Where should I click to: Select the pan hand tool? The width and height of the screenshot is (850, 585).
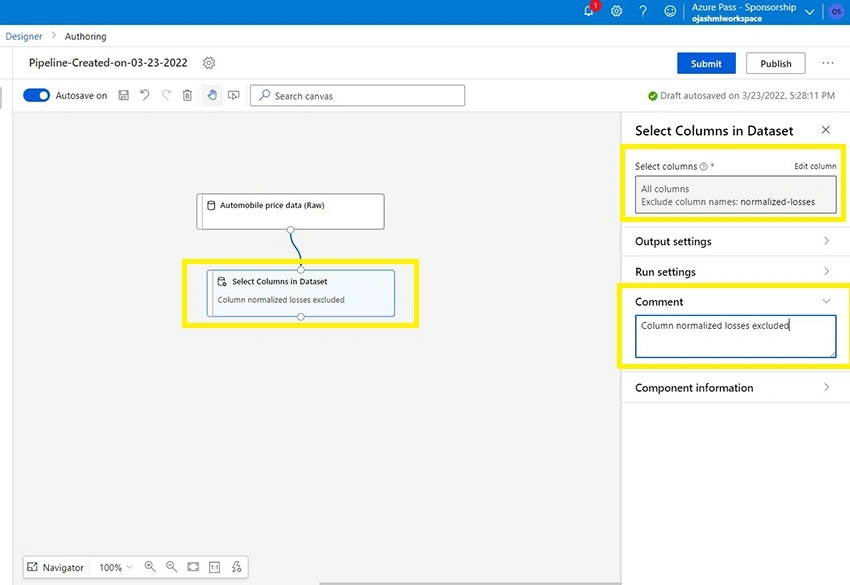click(x=212, y=95)
